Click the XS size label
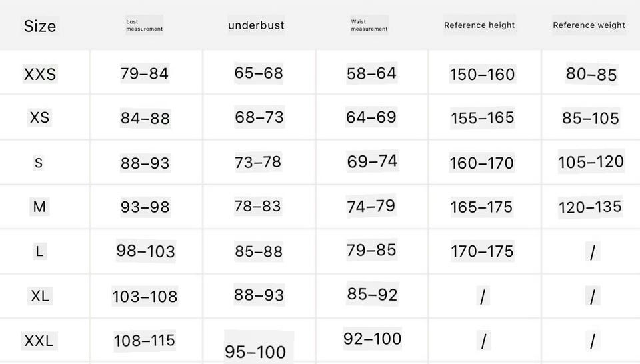 [x=39, y=117]
